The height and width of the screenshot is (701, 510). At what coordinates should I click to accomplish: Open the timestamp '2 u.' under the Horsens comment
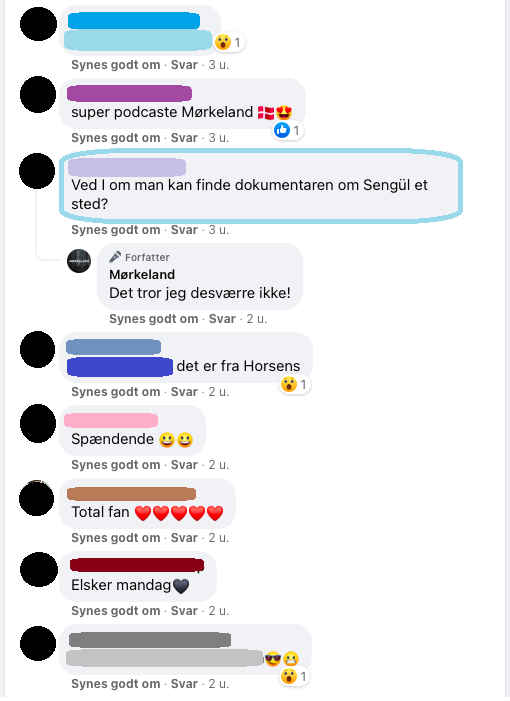[x=219, y=392]
